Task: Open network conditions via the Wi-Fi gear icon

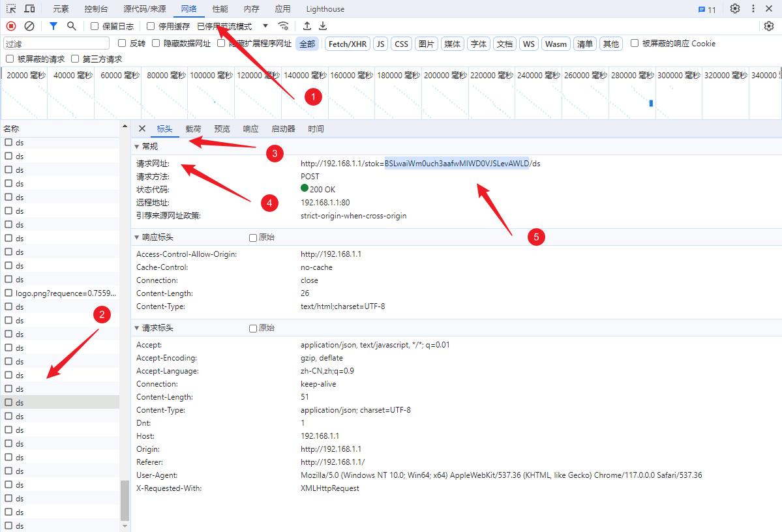Action: (283, 26)
